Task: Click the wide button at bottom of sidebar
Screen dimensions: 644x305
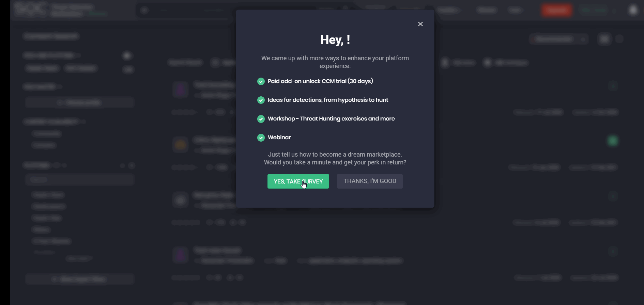Action: 80,279
